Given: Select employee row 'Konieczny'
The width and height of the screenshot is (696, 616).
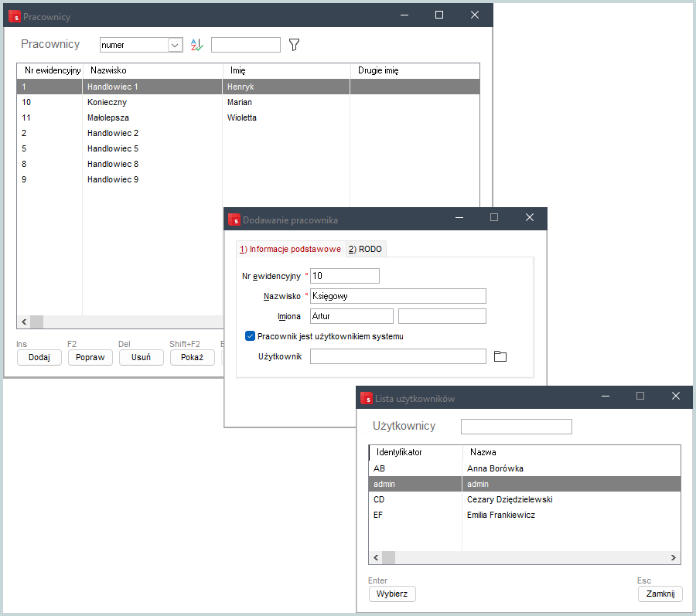Looking at the screenshot, I should [x=248, y=102].
